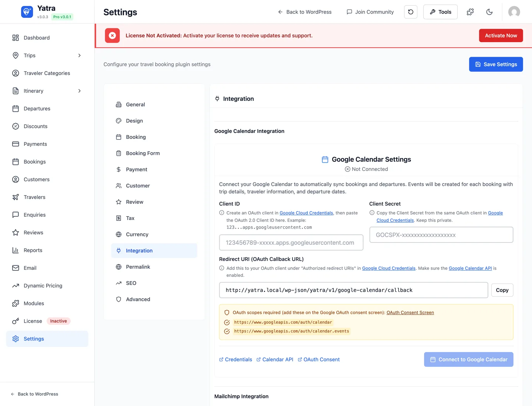Open the user avatar profile menu
Screen dimensions: 532x406
click(514, 12)
